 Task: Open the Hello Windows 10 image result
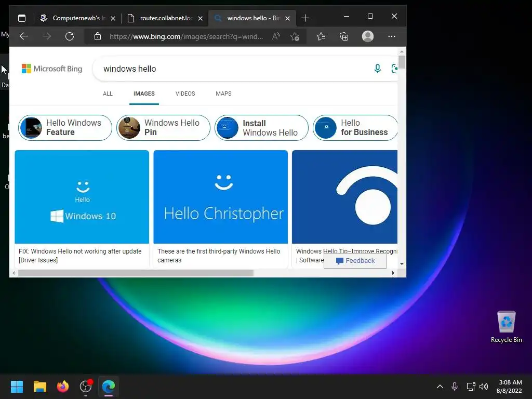(x=82, y=197)
